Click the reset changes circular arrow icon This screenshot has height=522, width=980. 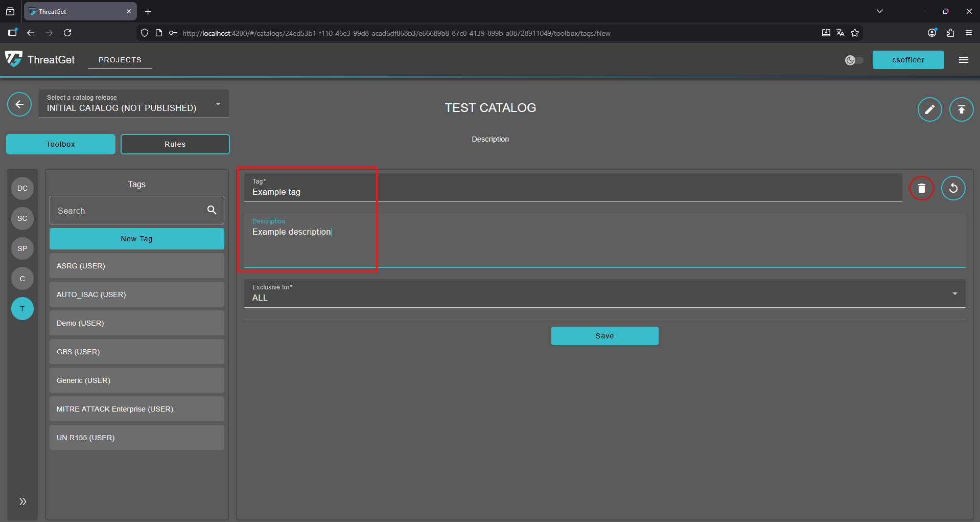(953, 188)
